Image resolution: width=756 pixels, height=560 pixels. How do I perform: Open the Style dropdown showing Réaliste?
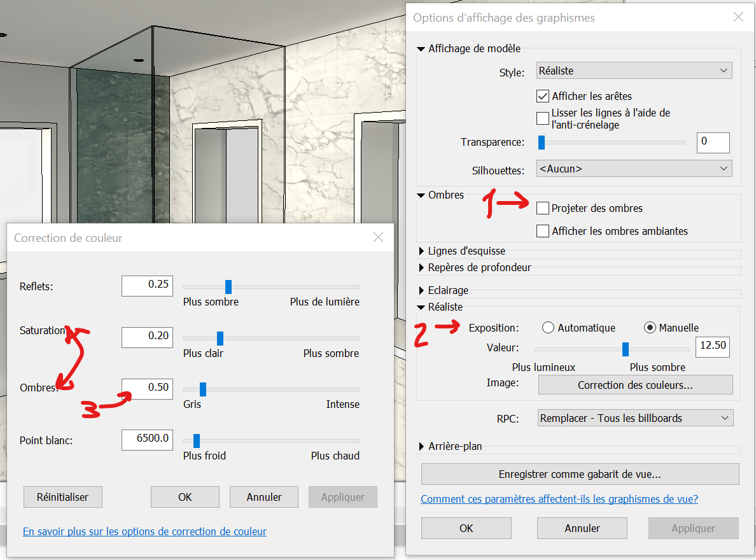634,71
